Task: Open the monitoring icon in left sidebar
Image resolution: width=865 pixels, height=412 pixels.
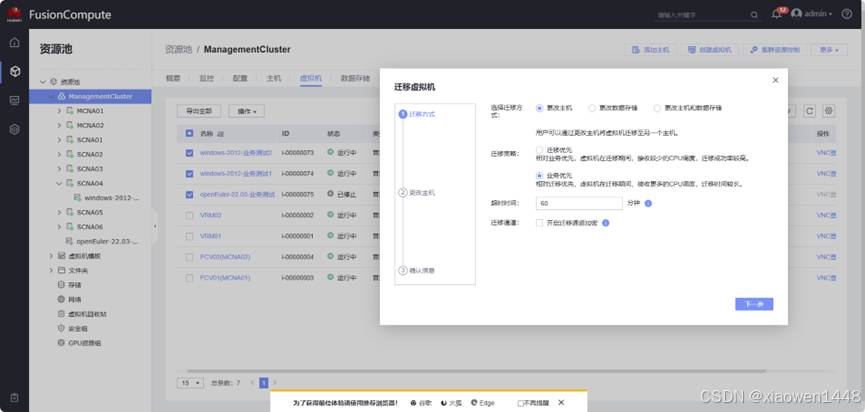Action: [x=14, y=101]
